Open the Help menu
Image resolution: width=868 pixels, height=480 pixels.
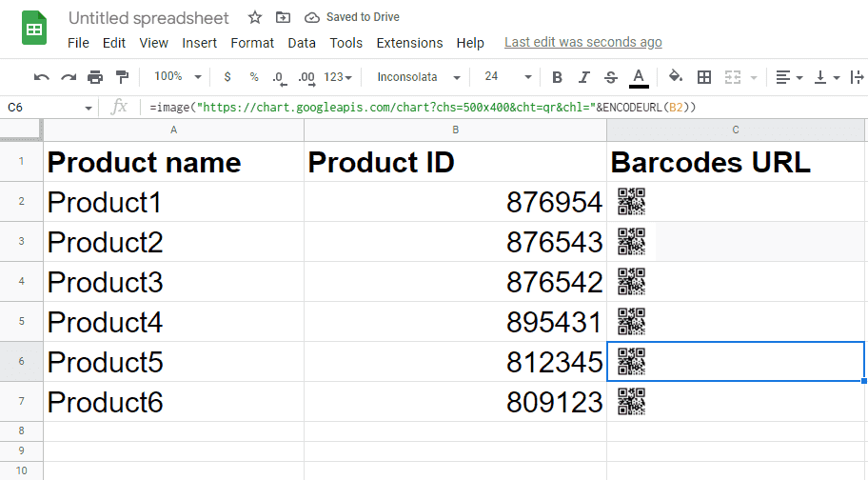(470, 43)
